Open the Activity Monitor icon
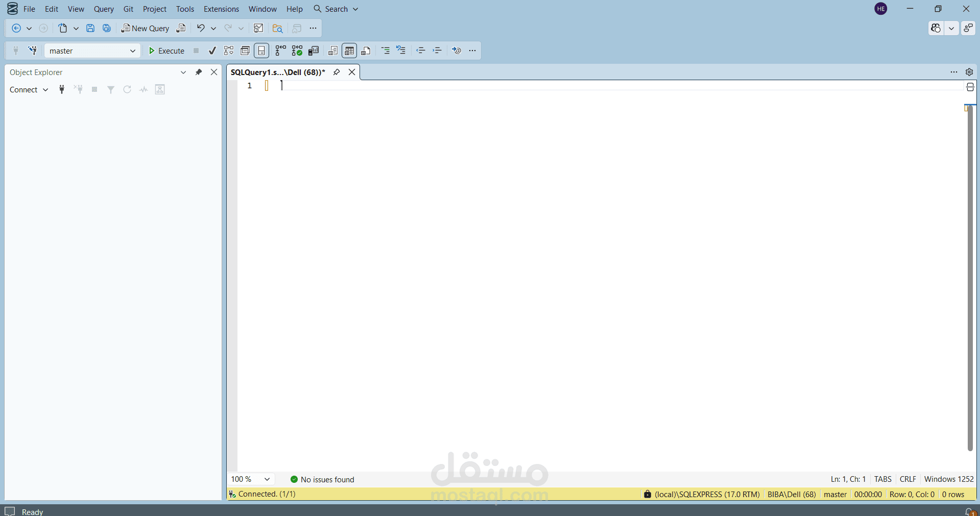Image resolution: width=980 pixels, height=516 pixels. coord(258,29)
